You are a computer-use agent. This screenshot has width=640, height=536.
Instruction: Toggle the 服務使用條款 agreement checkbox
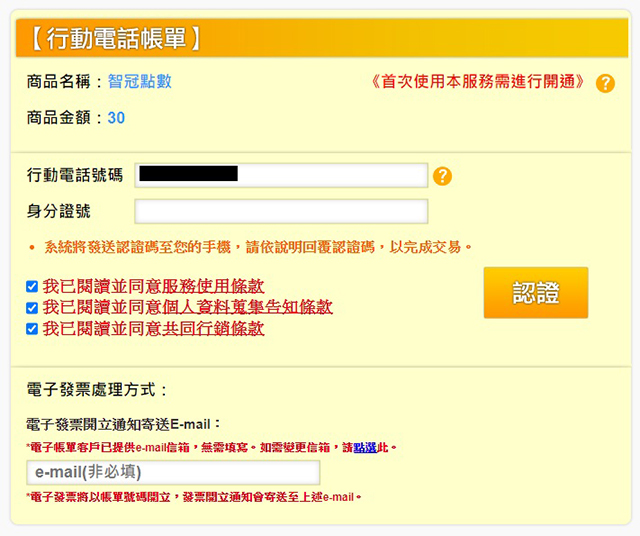[32, 286]
